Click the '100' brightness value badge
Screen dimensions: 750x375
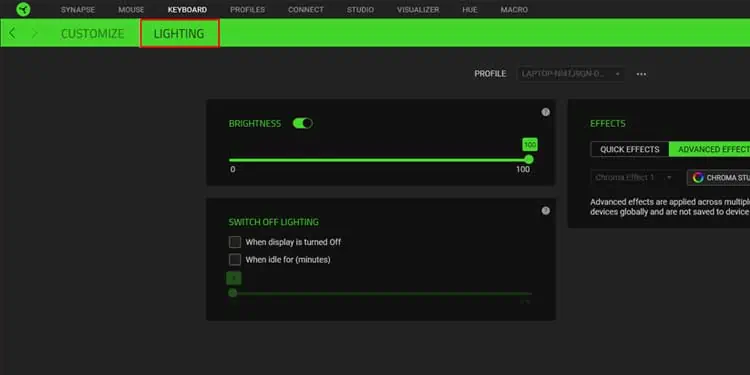[x=529, y=144]
